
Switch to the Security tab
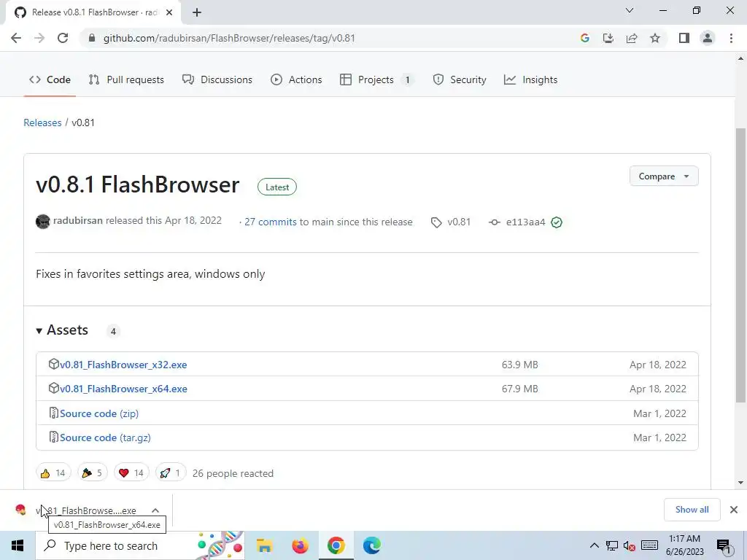460,79
